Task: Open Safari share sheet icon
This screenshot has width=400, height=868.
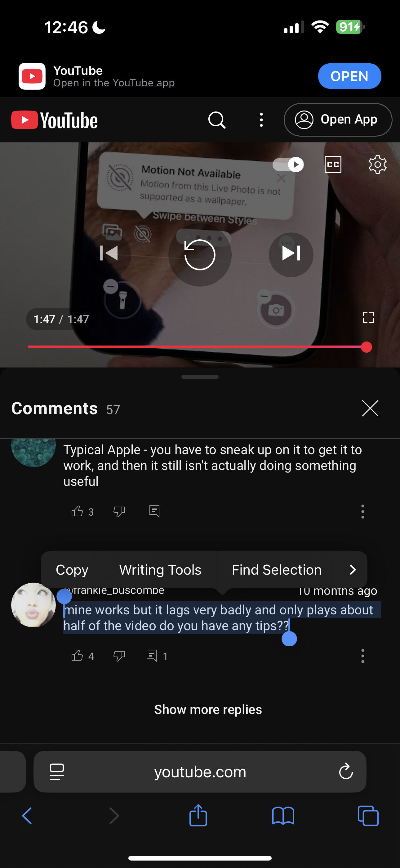Action: [198, 816]
